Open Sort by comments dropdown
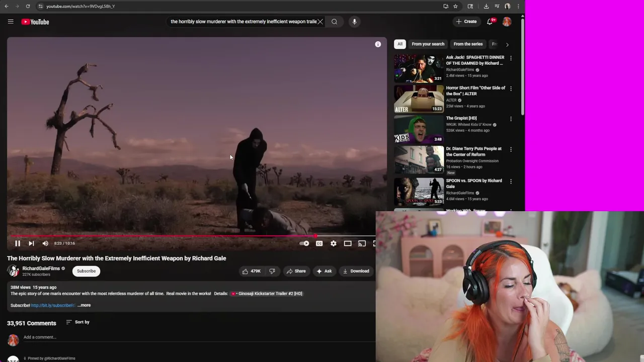Screen dimensions: 644x362 click(77, 322)
